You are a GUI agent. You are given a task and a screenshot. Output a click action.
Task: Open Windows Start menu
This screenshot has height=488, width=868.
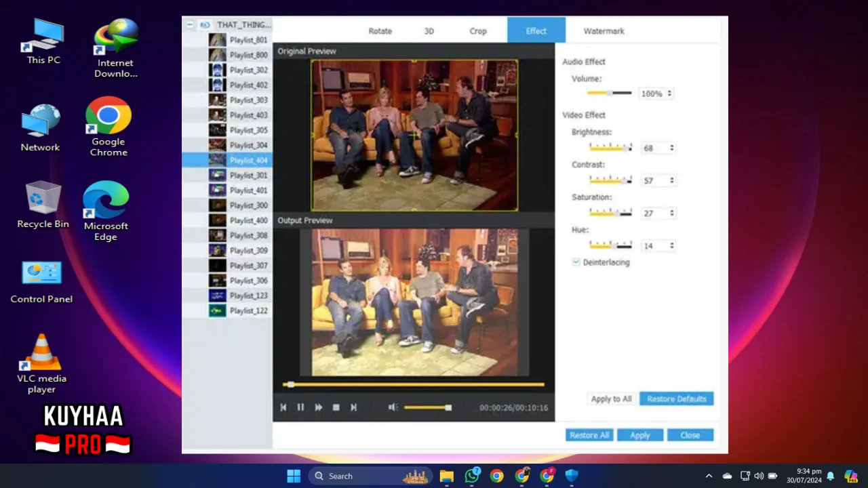click(294, 476)
